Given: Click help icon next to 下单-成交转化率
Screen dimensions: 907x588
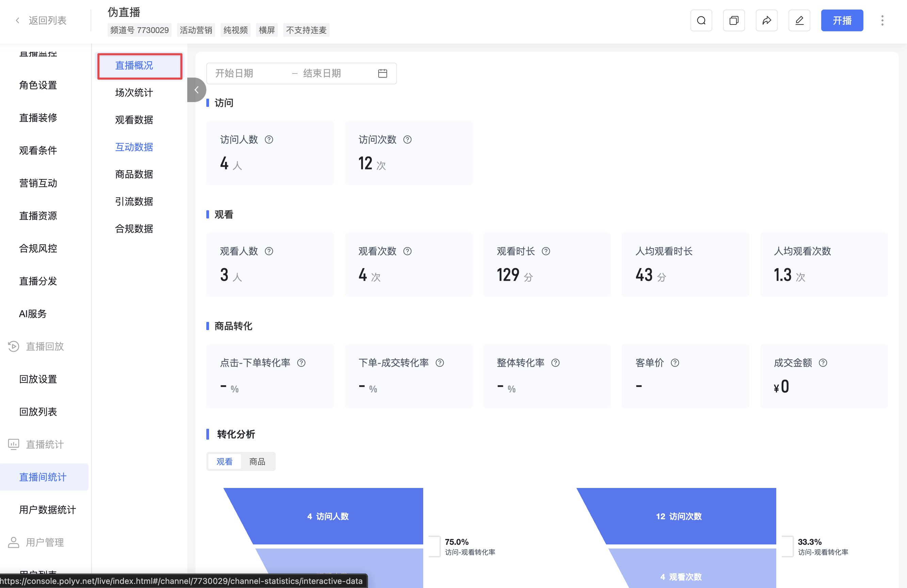Looking at the screenshot, I should tap(440, 363).
